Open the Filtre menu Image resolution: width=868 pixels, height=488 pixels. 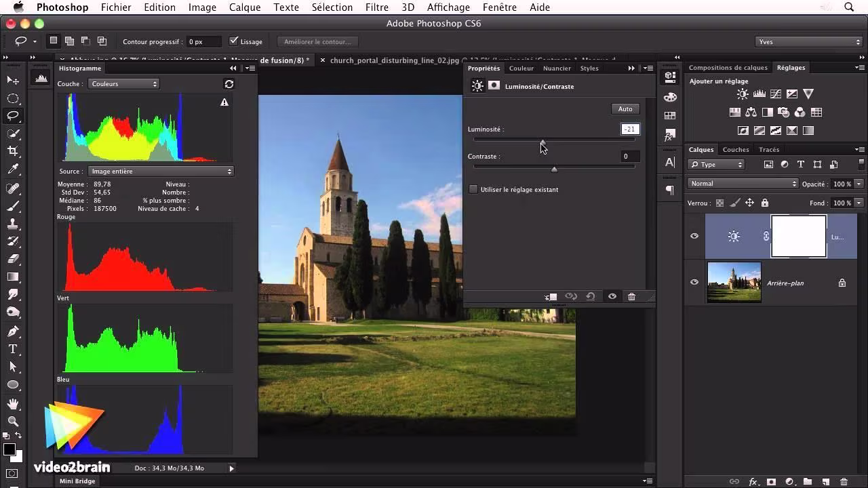coord(376,7)
